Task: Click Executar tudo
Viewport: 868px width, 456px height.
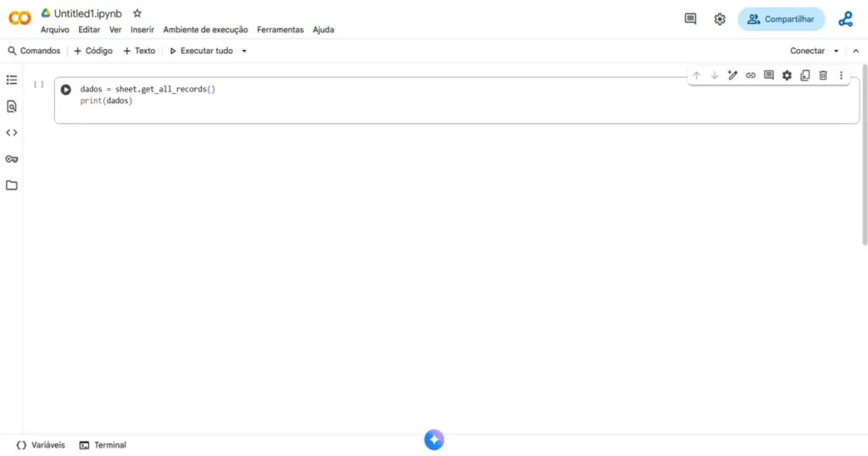Action: 201,51
